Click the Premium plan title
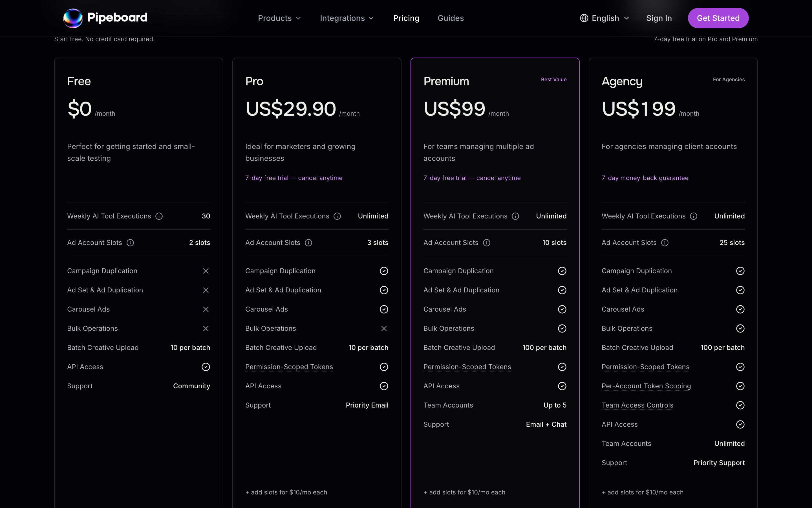Image resolution: width=812 pixels, height=508 pixels. click(x=446, y=81)
